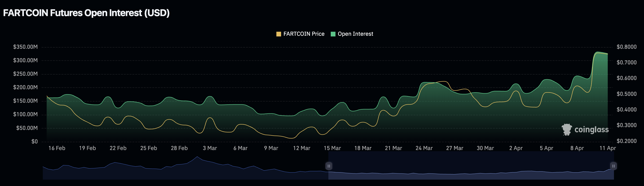644x186 pixels.
Task: Click the yellow FARTCOIN Price legend swatch
Action: 278,34
